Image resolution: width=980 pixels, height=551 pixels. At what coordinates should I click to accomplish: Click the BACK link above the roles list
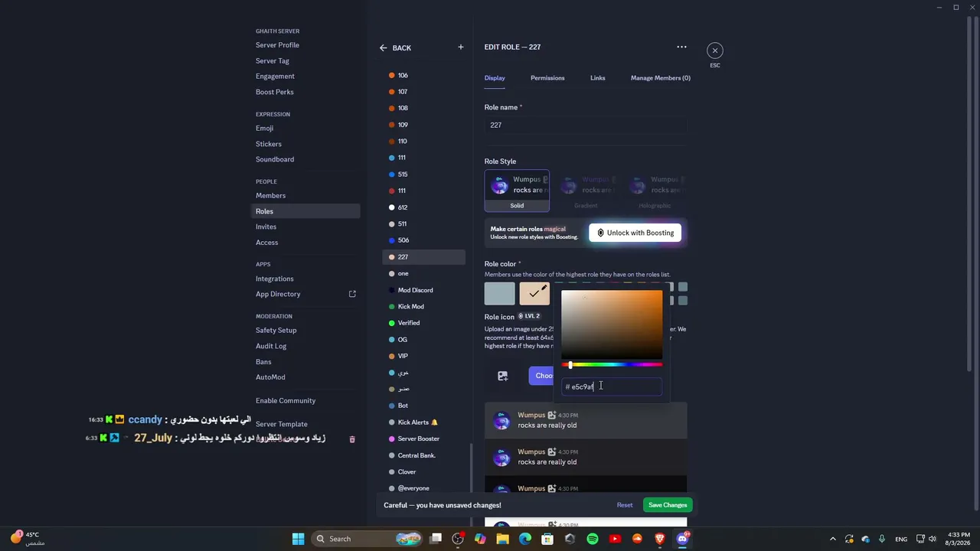tap(402, 48)
